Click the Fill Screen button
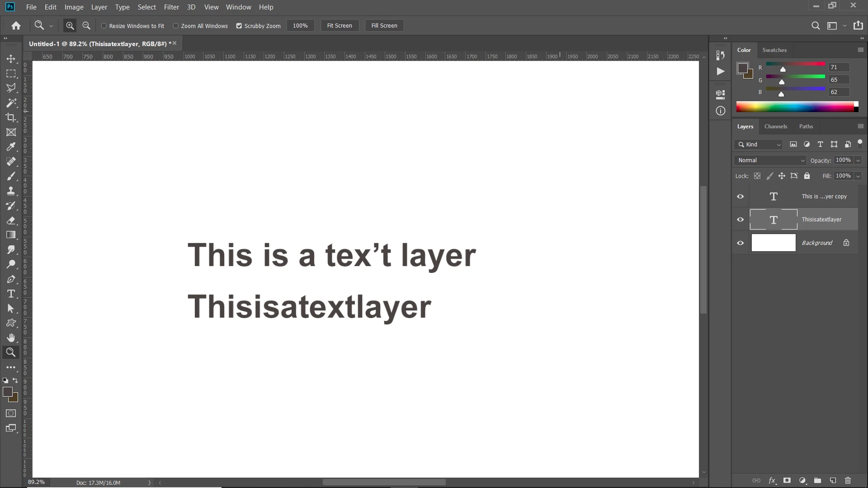 (x=384, y=26)
